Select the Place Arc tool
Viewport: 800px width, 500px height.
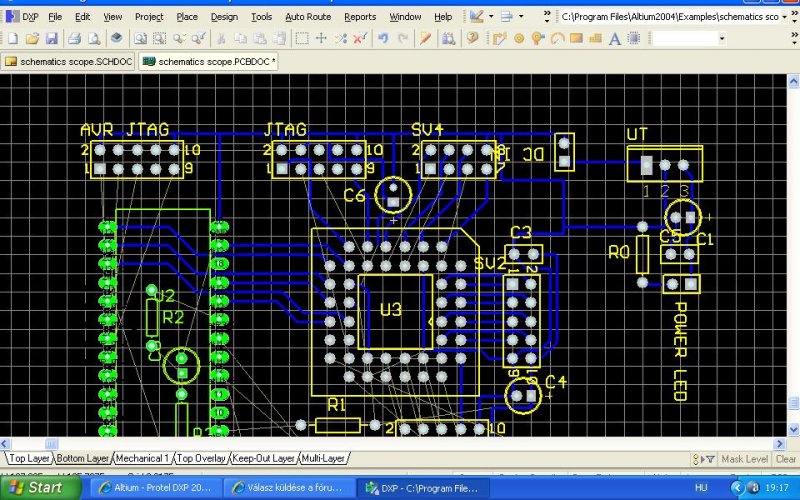pyautogui.click(x=557, y=38)
